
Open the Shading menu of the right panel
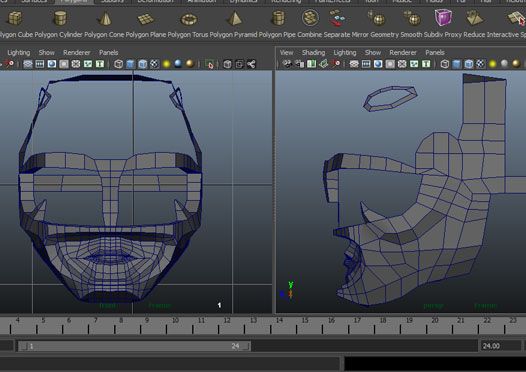pyautogui.click(x=313, y=53)
